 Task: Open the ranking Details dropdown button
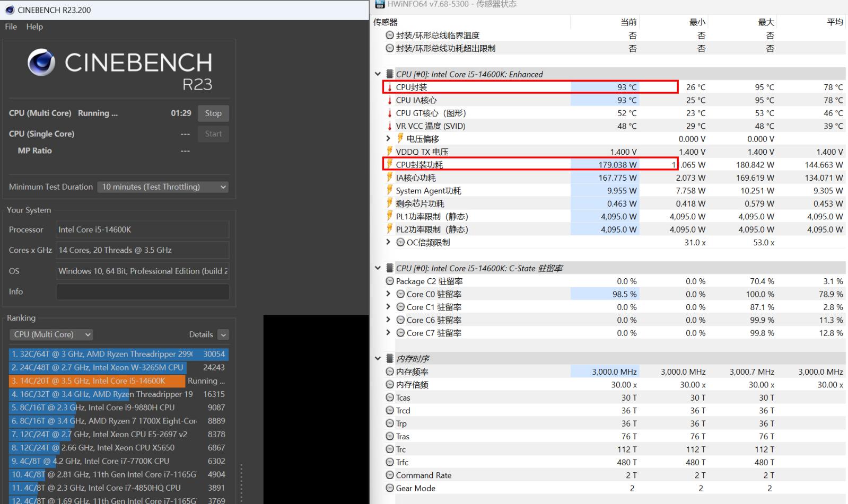[x=223, y=334]
